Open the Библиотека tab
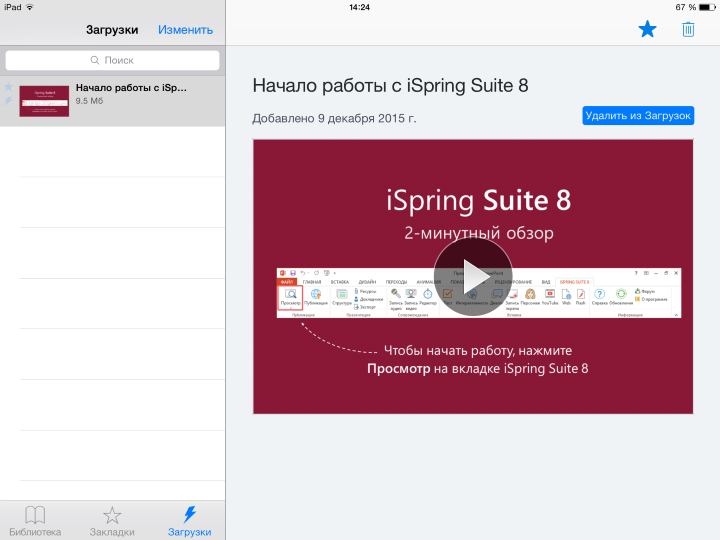This screenshot has height=540, width=720. (35, 521)
